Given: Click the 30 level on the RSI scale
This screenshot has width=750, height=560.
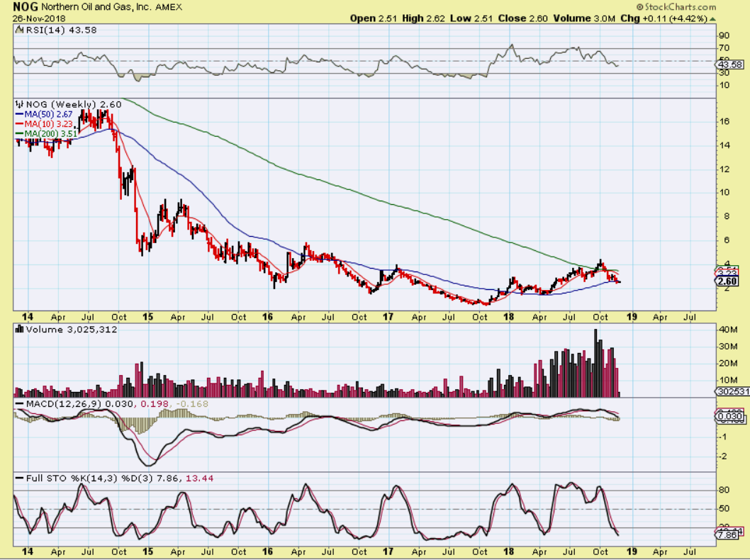Looking at the screenshot, I should click(724, 73).
